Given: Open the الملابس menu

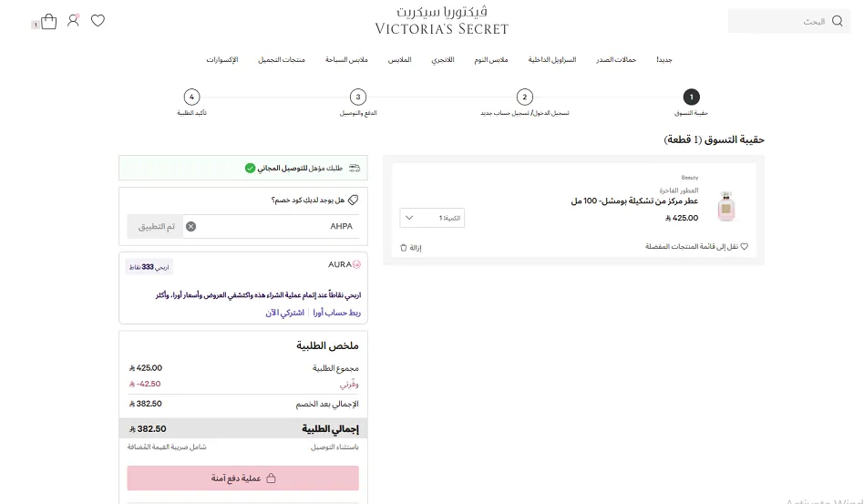Looking at the screenshot, I should coord(399,59).
